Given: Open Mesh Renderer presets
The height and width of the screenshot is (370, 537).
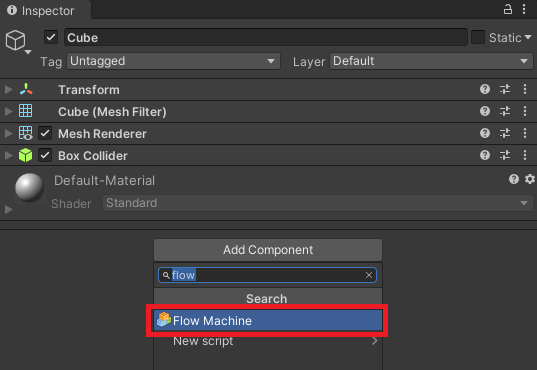Looking at the screenshot, I should point(505,133).
